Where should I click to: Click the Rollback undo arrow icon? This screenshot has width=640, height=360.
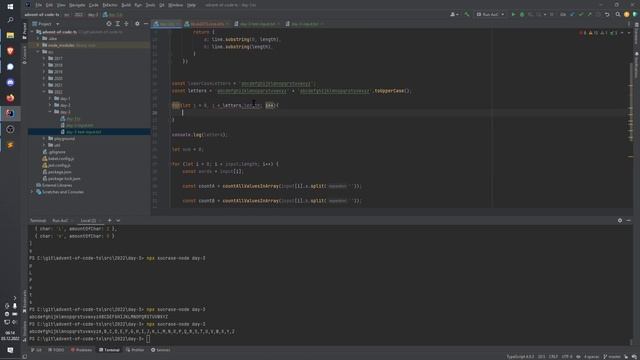607,14
